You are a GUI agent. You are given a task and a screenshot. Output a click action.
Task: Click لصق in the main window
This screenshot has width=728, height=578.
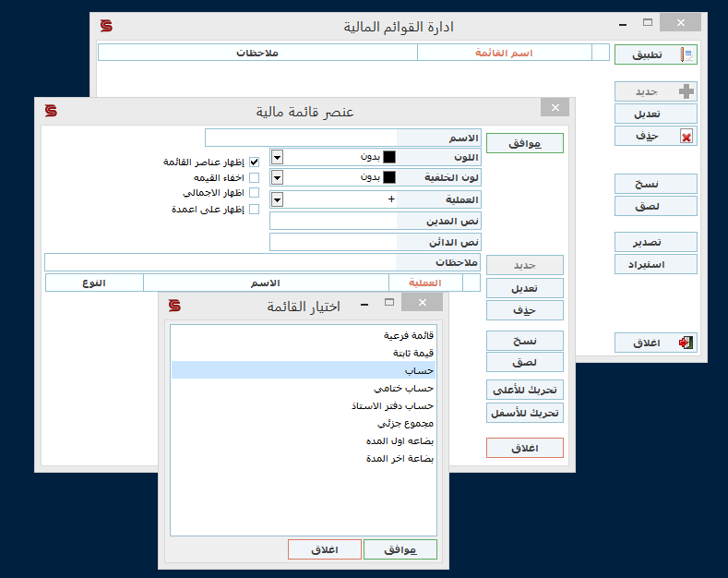656,206
